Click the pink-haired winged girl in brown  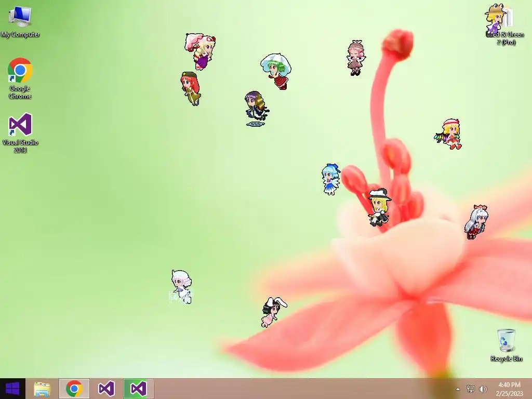tap(356, 58)
